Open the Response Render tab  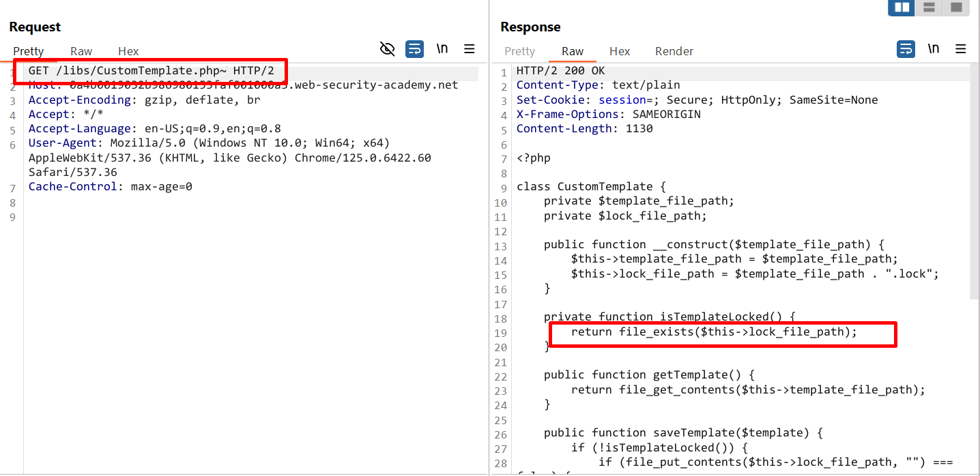pos(674,51)
